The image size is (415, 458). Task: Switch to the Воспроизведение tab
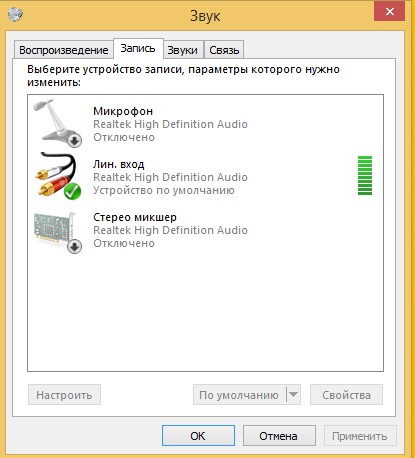click(x=63, y=50)
